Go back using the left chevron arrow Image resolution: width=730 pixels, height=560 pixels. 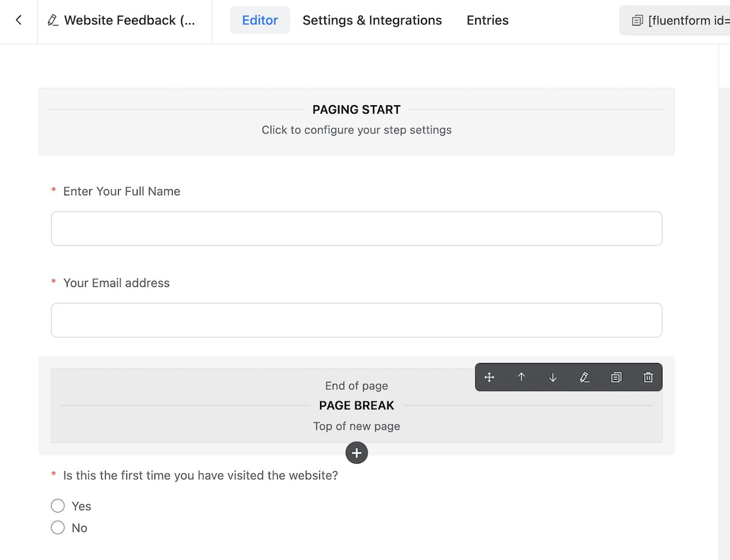[19, 20]
